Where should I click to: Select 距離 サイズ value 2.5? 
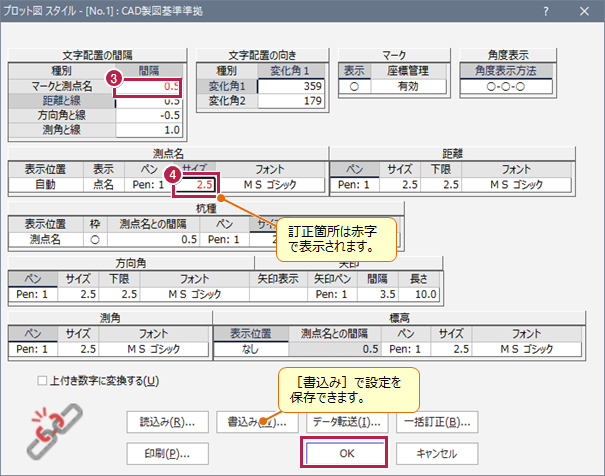pos(400,185)
